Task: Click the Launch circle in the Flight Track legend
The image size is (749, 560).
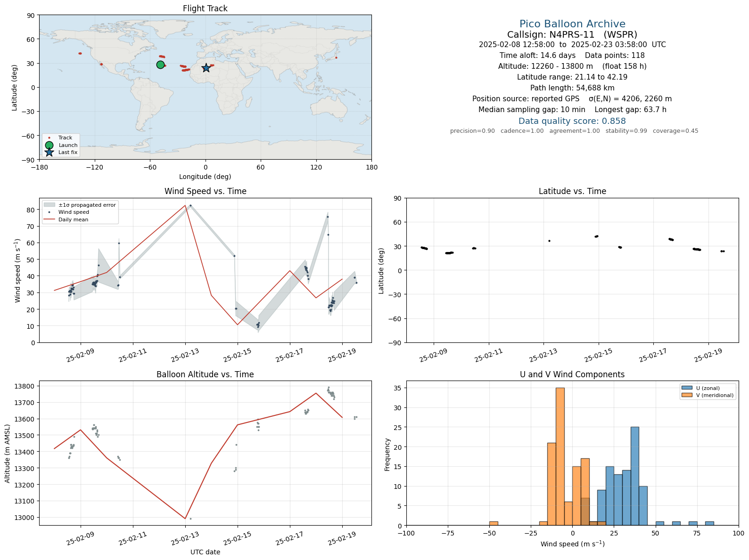Action: pyautogui.click(x=49, y=145)
